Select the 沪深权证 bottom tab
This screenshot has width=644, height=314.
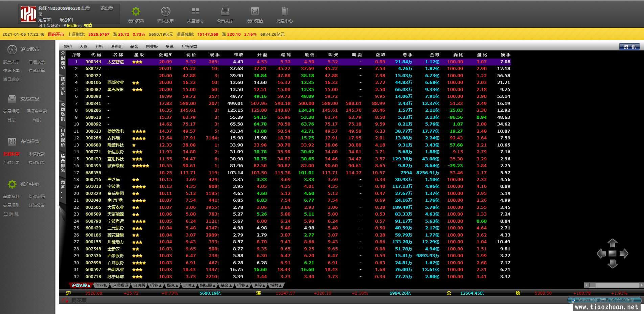point(120,286)
